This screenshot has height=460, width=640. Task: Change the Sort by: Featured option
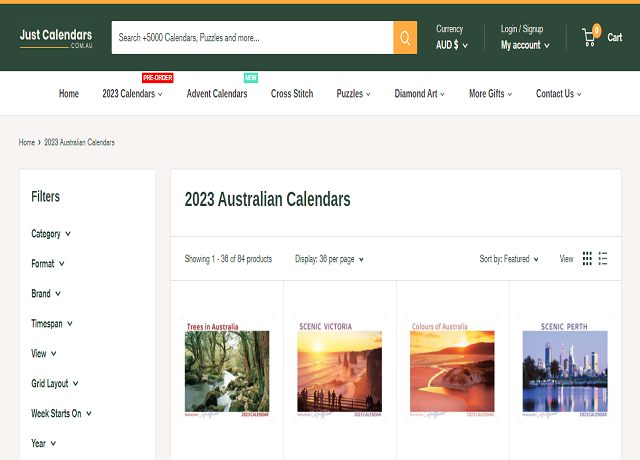pos(509,259)
